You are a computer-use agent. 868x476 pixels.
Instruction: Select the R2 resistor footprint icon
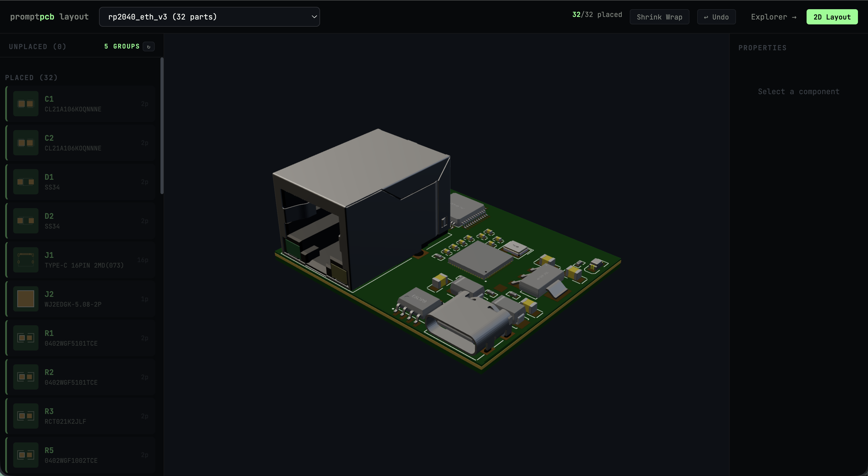[26, 377]
